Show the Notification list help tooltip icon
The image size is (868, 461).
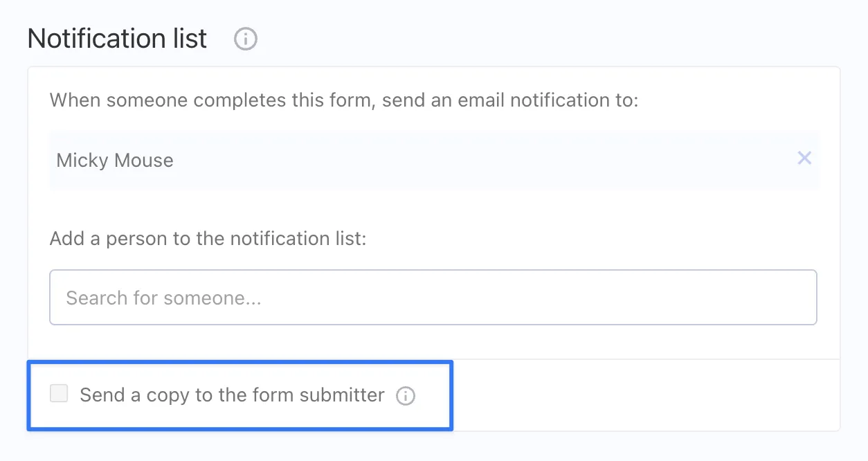click(245, 39)
